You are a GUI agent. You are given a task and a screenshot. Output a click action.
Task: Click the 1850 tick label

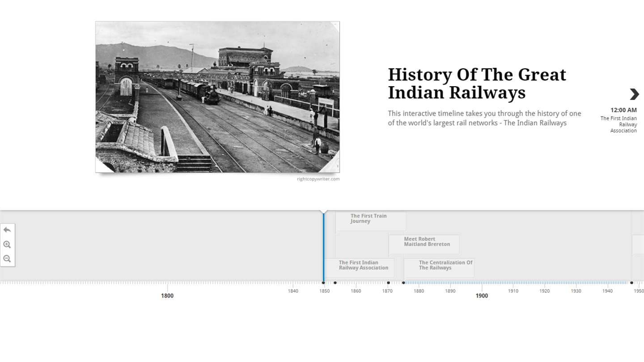(324, 291)
